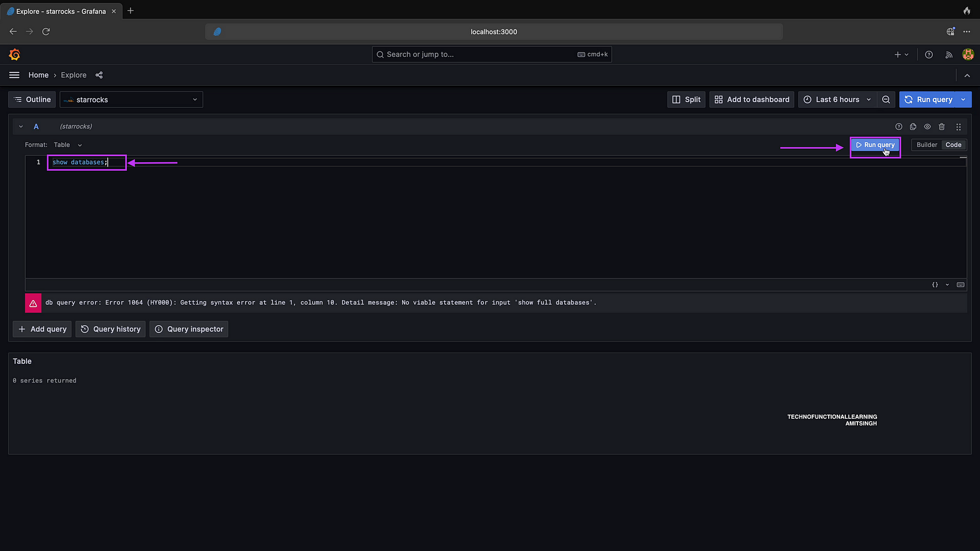
Task: Duplicate query A with the copy icon
Action: [913, 127]
